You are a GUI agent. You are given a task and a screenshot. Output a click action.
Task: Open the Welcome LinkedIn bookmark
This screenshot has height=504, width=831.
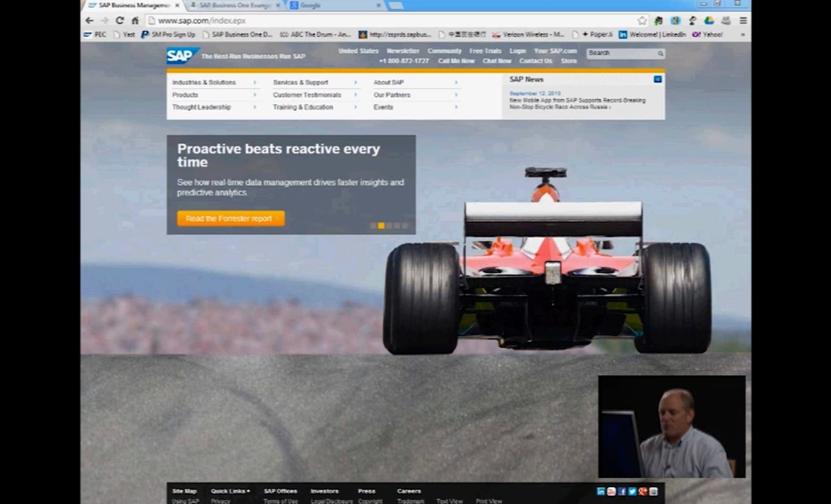(652, 34)
